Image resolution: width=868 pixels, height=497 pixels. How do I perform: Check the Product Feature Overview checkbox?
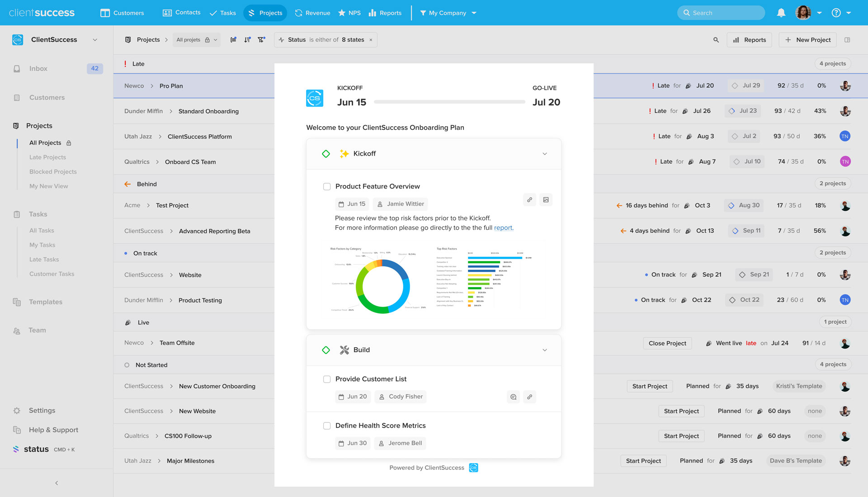point(327,187)
